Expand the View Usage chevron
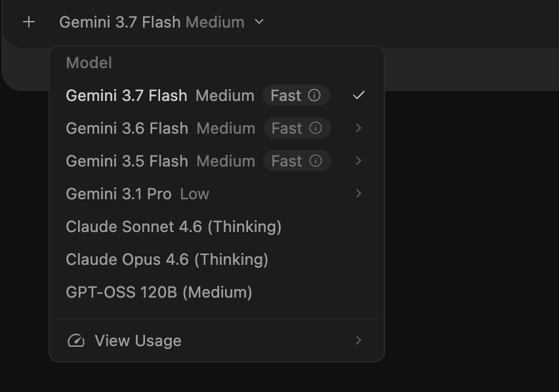The width and height of the screenshot is (559, 392). (x=359, y=340)
